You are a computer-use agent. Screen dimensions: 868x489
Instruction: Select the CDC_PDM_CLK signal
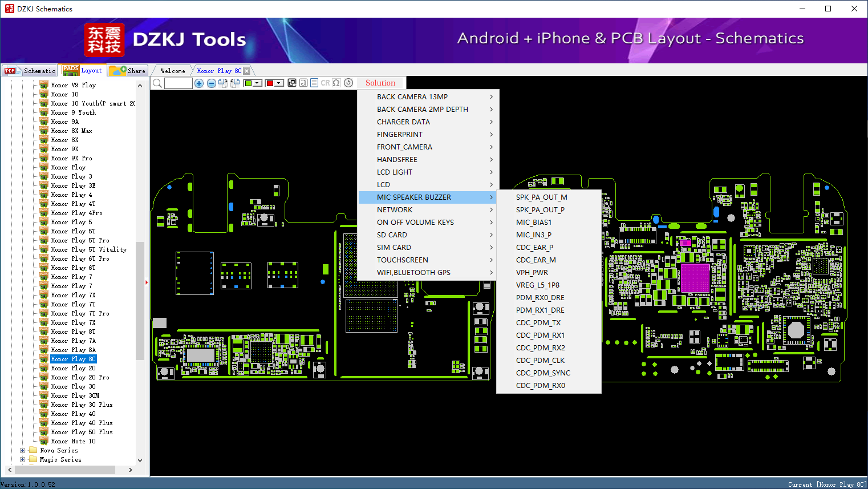[549, 360]
